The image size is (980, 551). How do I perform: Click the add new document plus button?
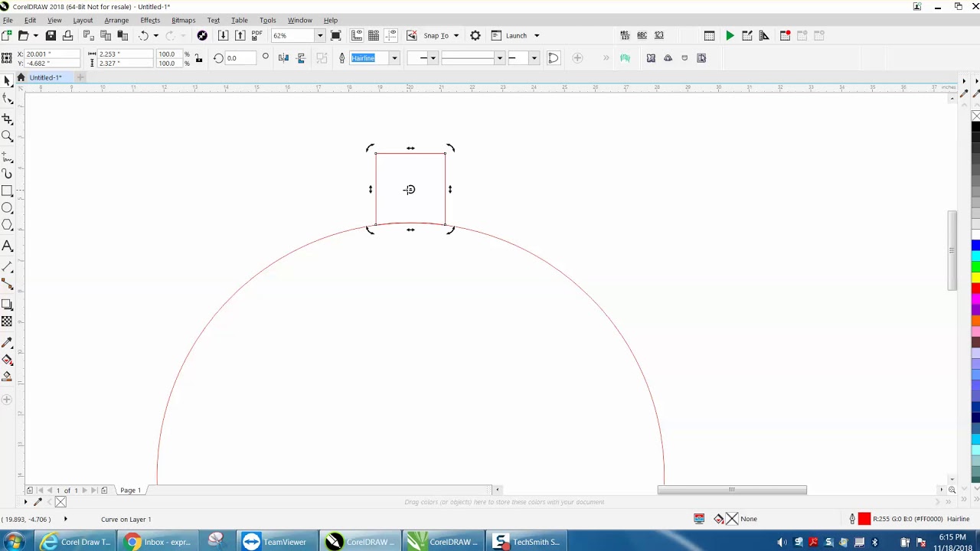click(80, 77)
